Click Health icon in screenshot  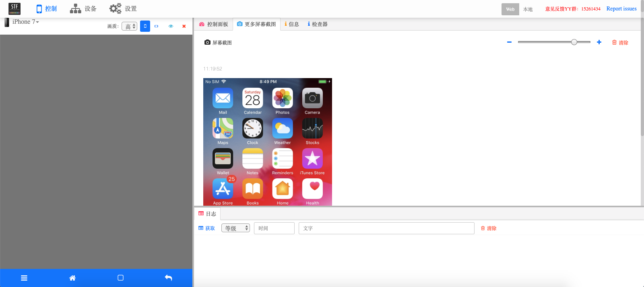click(x=312, y=189)
